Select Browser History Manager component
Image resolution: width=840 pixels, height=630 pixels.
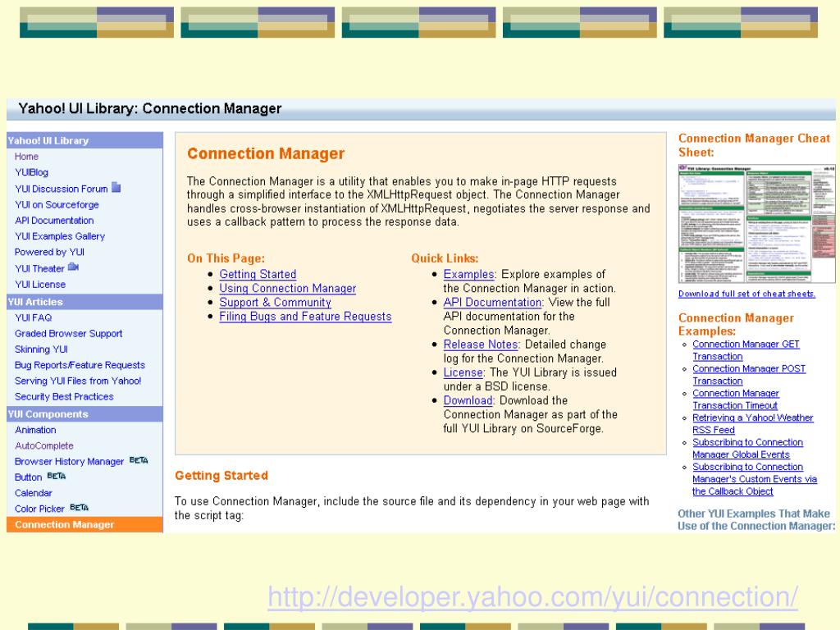pos(69,461)
